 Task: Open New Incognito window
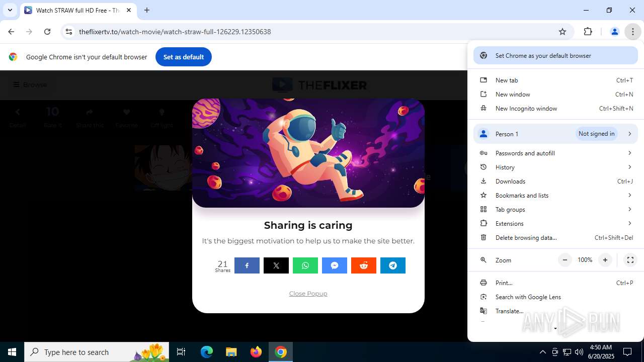(x=555, y=109)
